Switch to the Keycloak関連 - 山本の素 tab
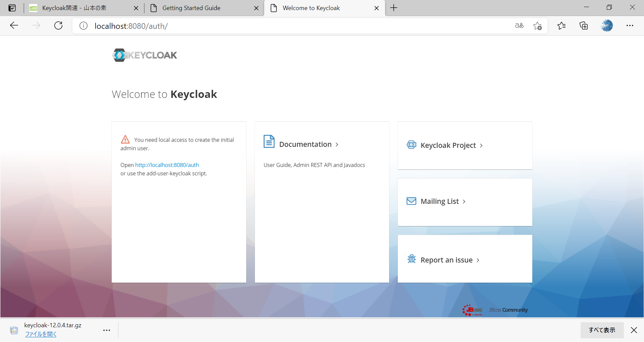 pyautogui.click(x=84, y=8)
